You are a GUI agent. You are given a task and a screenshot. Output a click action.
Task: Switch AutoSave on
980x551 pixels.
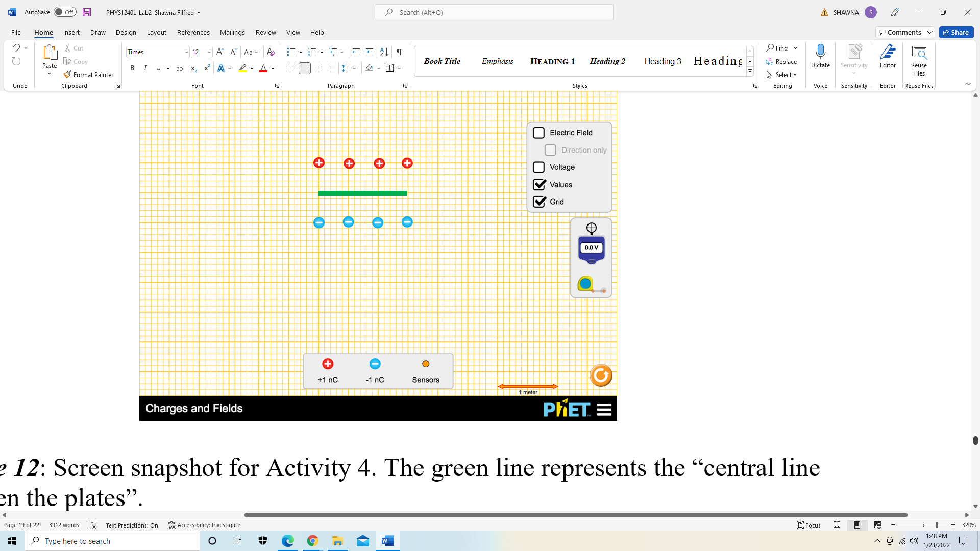64,12
